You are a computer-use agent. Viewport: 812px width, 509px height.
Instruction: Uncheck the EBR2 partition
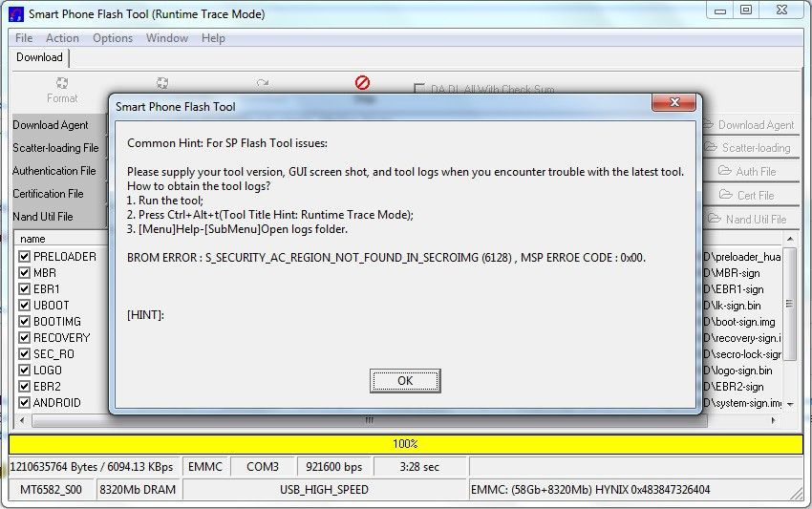click(x=24, y=386)
